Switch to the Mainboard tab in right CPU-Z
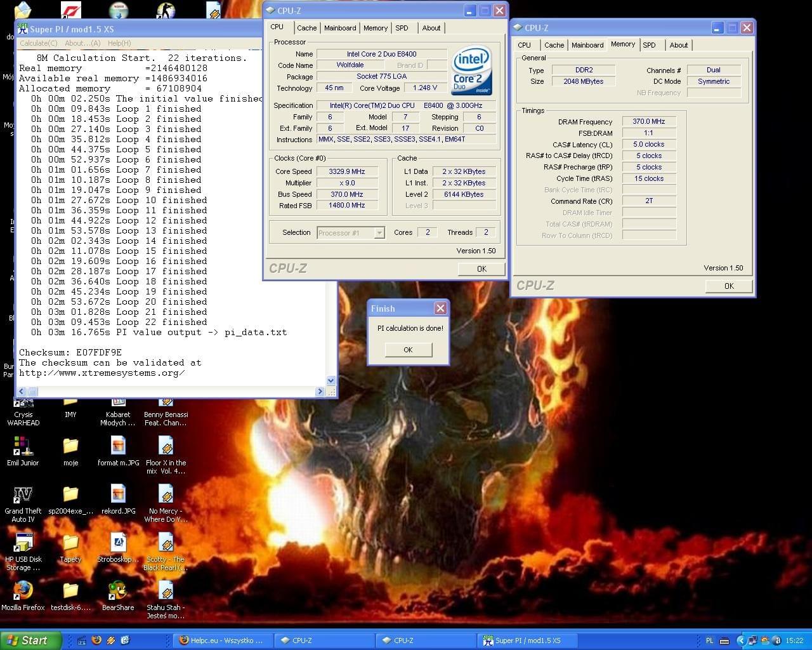 [587, 45]
